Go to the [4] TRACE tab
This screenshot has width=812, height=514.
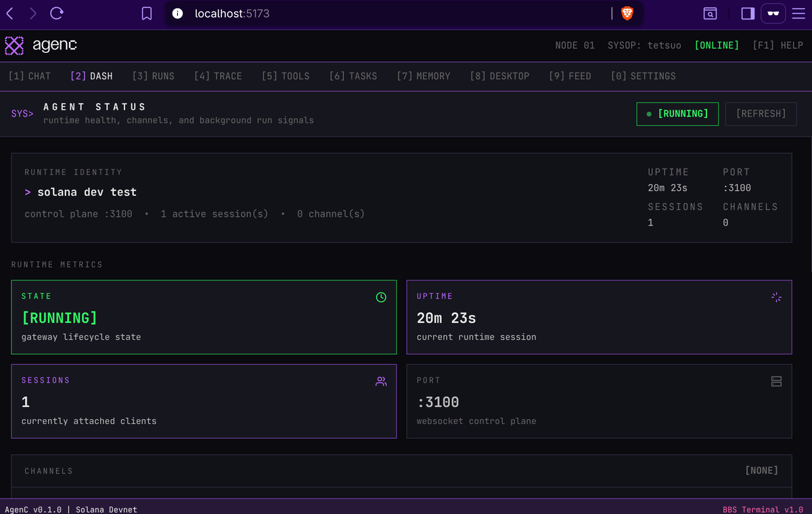(218, 76)
